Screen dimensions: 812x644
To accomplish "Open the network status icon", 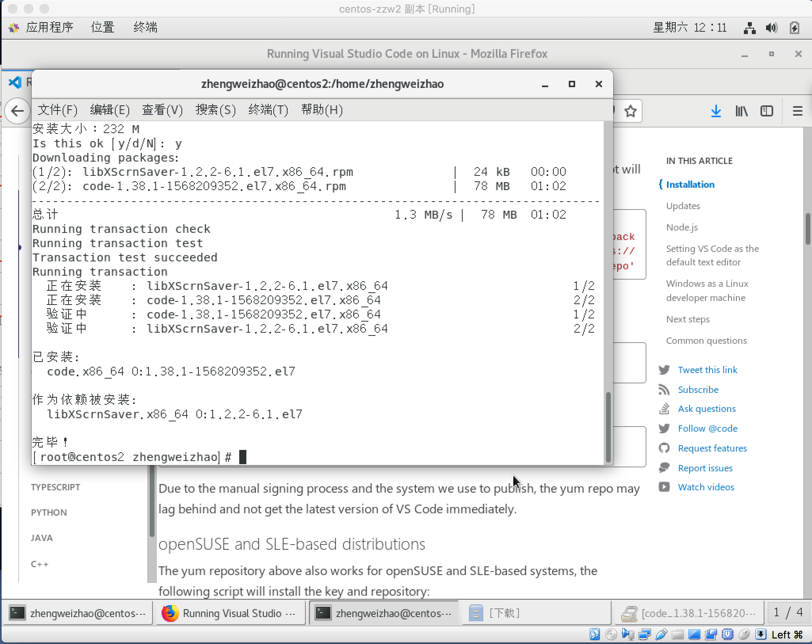I will click(x=749, y=28).
